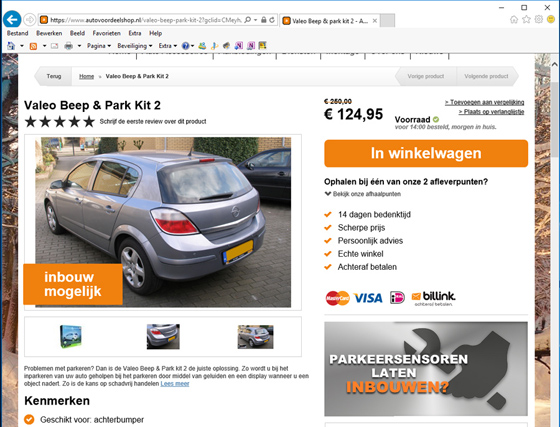Click the last yellow toolbar icon
The height and width of the screenshot is (427, 560).
click(262, 45)
